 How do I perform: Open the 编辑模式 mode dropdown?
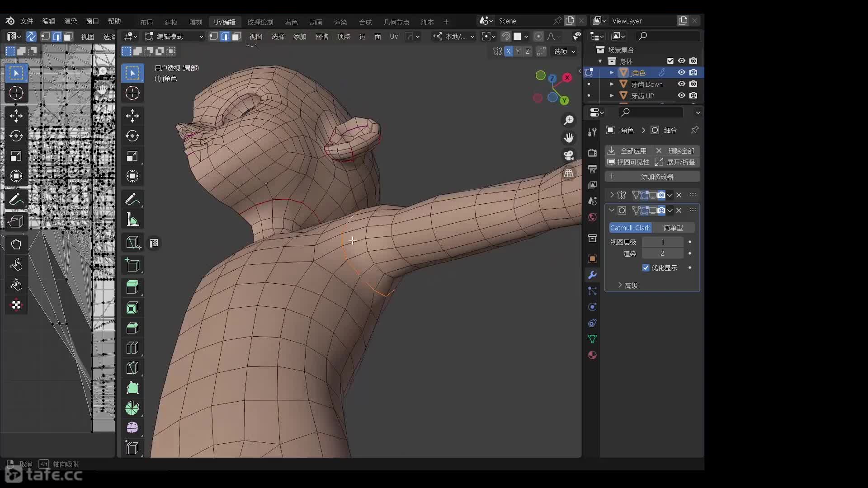[x=174, y=37]
